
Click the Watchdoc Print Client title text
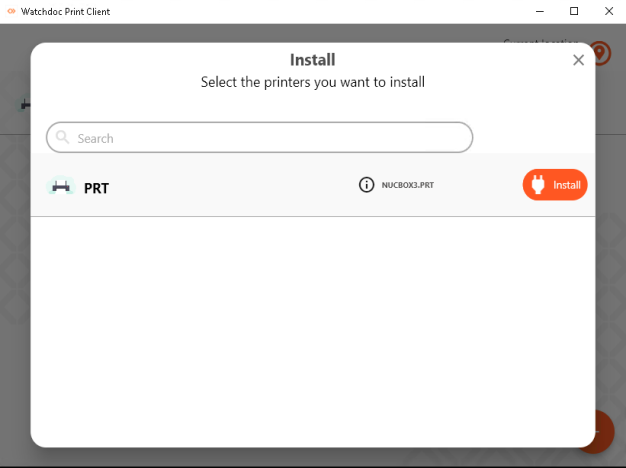point(66,12)
